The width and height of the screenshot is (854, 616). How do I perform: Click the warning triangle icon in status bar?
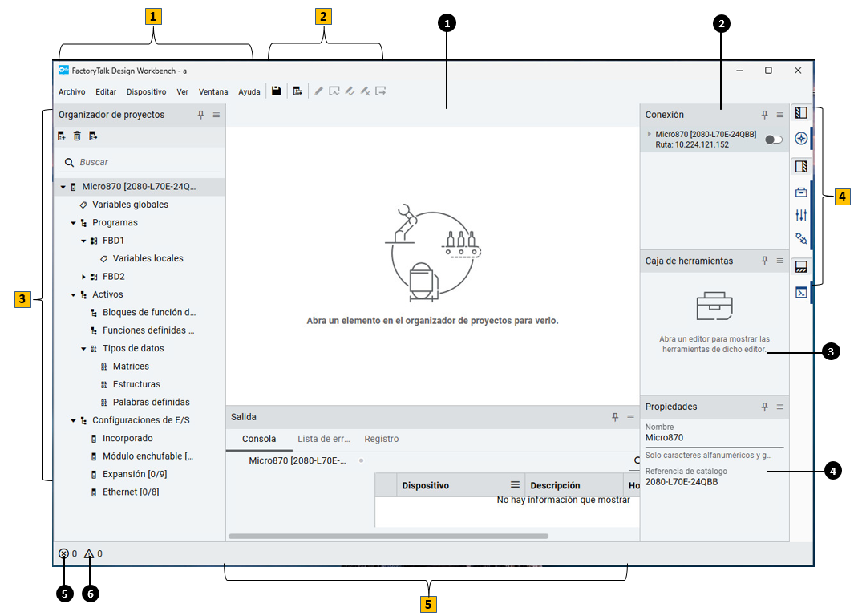(x=89, y=553)
